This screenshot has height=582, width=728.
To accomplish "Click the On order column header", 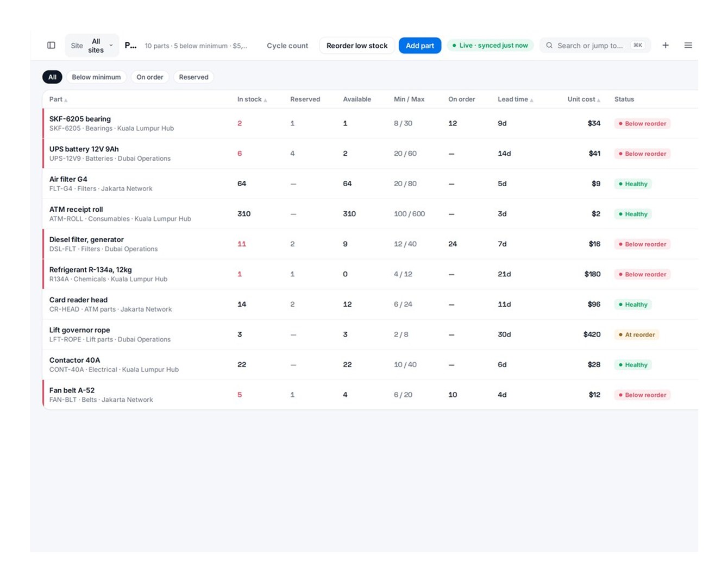I will (x=461, y=99).
